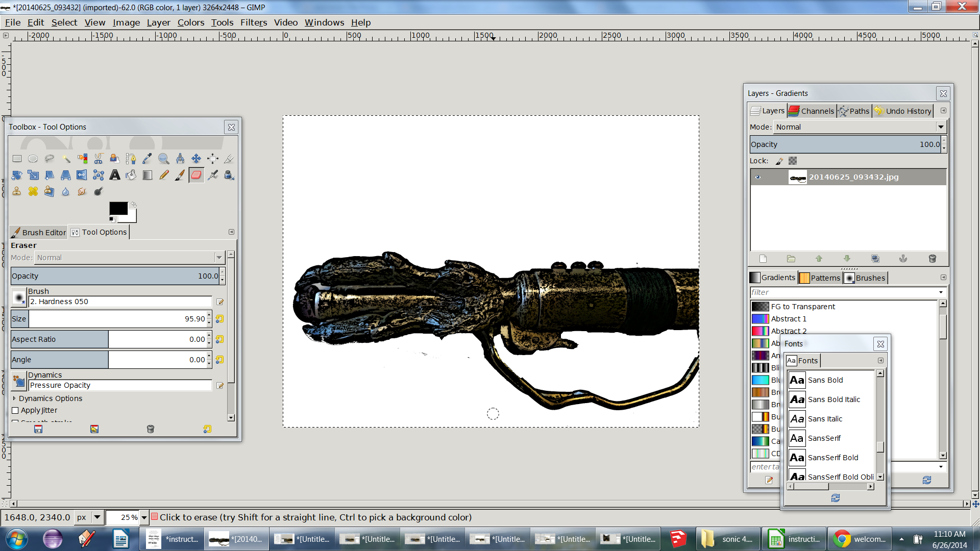980x551 pixels.
Task: Open the Filters menu
Action: [253, 22]
